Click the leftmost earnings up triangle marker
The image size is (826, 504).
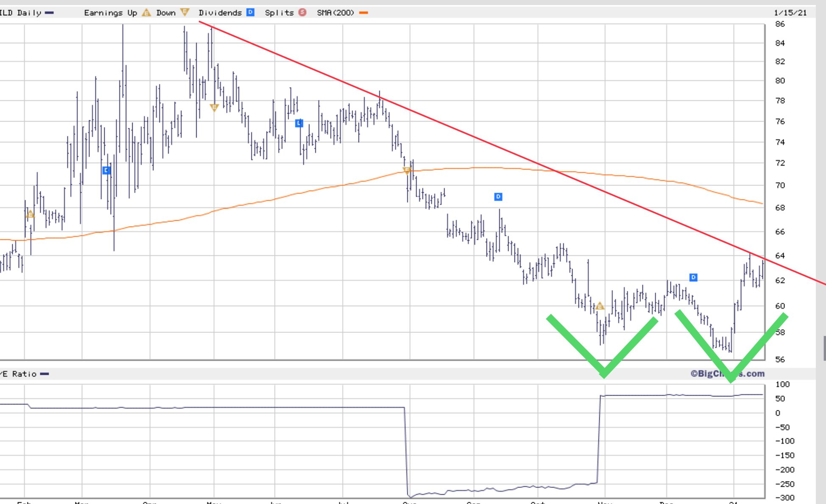coord(30,215)
